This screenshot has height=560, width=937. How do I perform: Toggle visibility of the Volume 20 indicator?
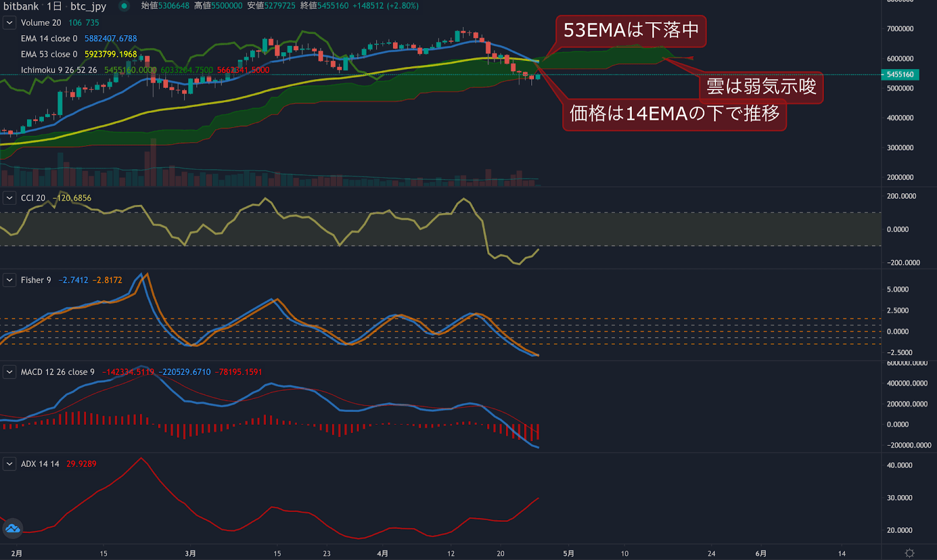coord(40,22)
